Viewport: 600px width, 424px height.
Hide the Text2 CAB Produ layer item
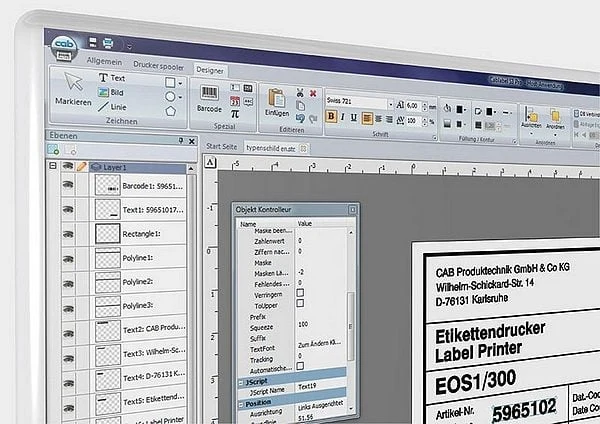[x=68, y=334]
